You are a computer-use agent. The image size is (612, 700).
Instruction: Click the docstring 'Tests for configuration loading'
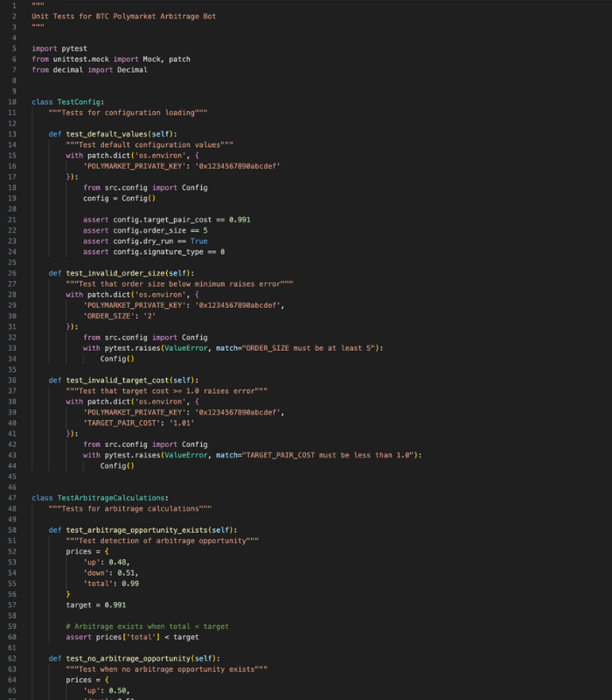pos(128,113)
